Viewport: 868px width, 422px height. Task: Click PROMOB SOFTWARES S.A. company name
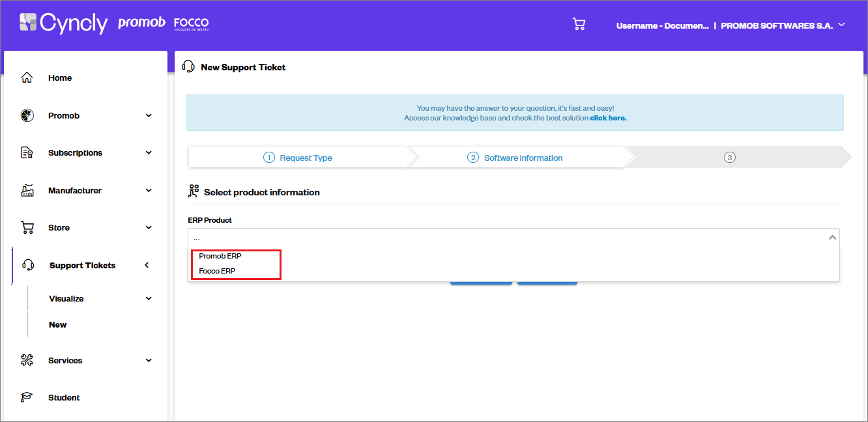777,25
